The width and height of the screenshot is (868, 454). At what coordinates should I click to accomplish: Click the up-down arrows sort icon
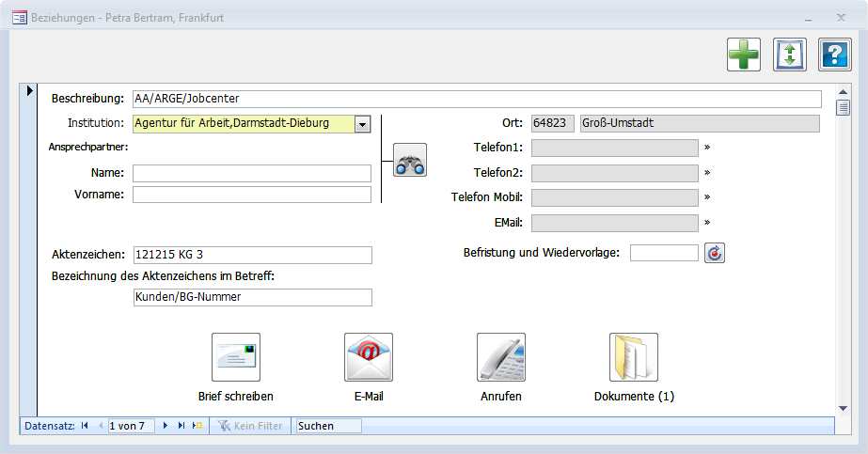point(789,55)
